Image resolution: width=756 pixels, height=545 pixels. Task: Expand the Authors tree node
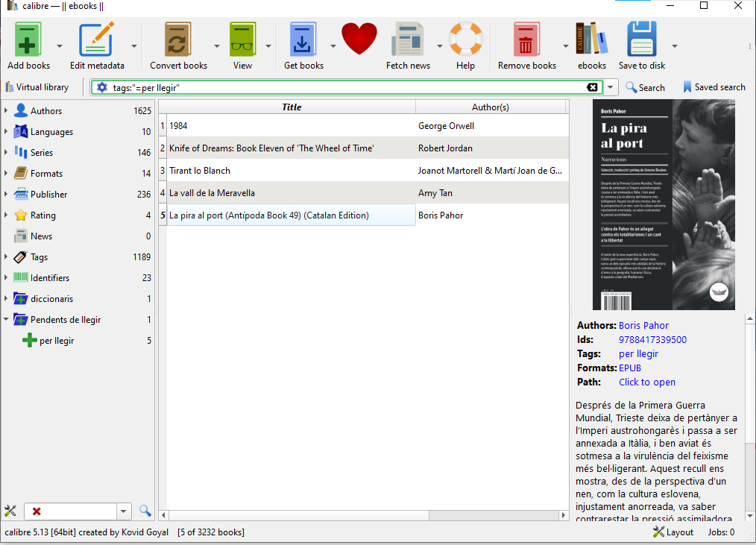coord(6,110)
